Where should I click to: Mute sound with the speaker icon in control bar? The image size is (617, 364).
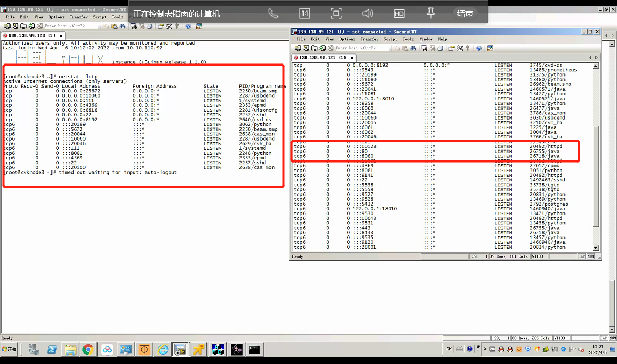[368, 14]
